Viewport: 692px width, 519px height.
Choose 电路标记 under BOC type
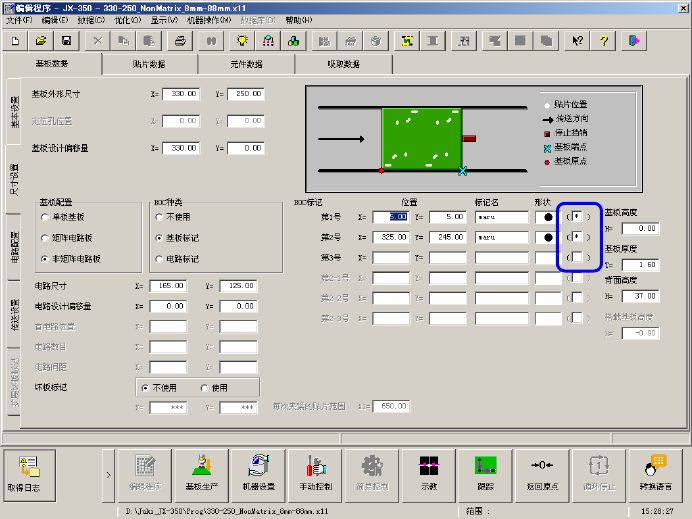158,258
